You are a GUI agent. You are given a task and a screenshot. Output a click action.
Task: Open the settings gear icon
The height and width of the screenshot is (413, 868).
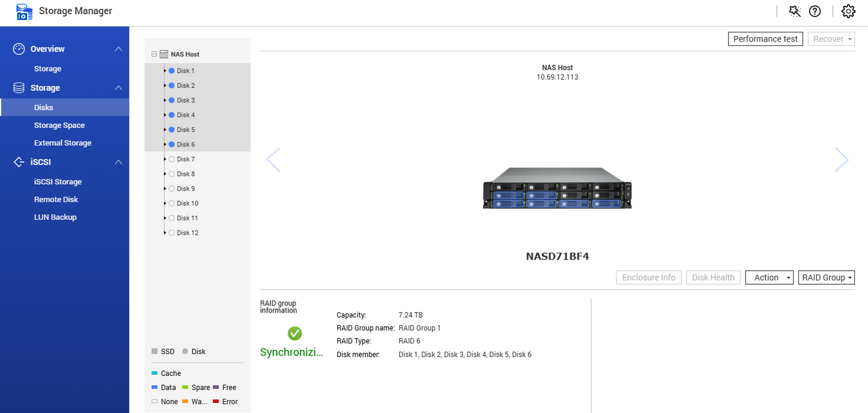click(848, 11)
